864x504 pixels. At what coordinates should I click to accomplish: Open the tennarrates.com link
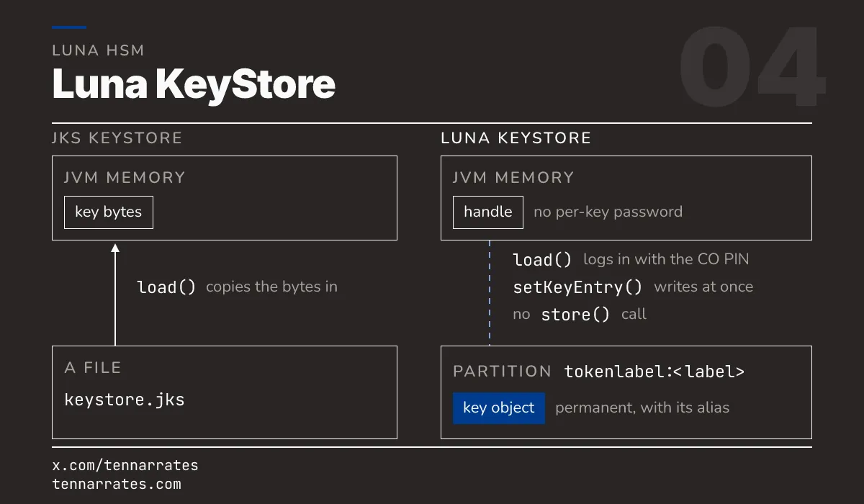point(117,484)
